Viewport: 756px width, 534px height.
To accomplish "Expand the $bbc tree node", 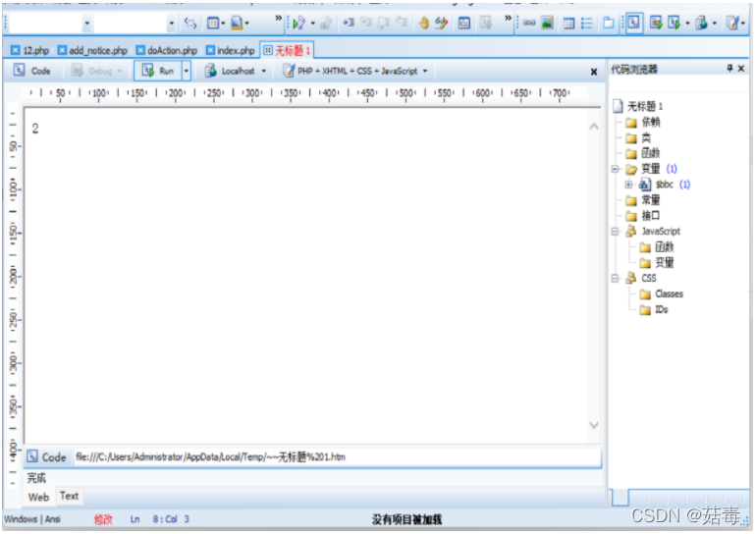I will coord(628,185).
